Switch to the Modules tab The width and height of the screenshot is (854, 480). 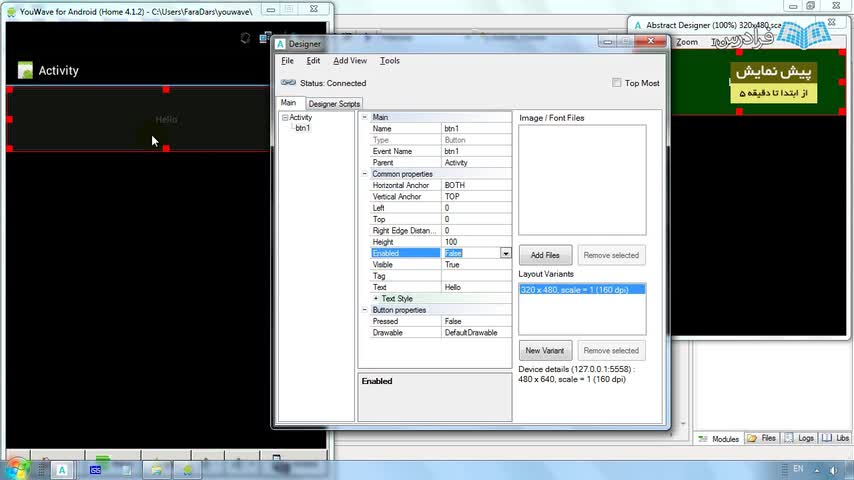(719, 439)
